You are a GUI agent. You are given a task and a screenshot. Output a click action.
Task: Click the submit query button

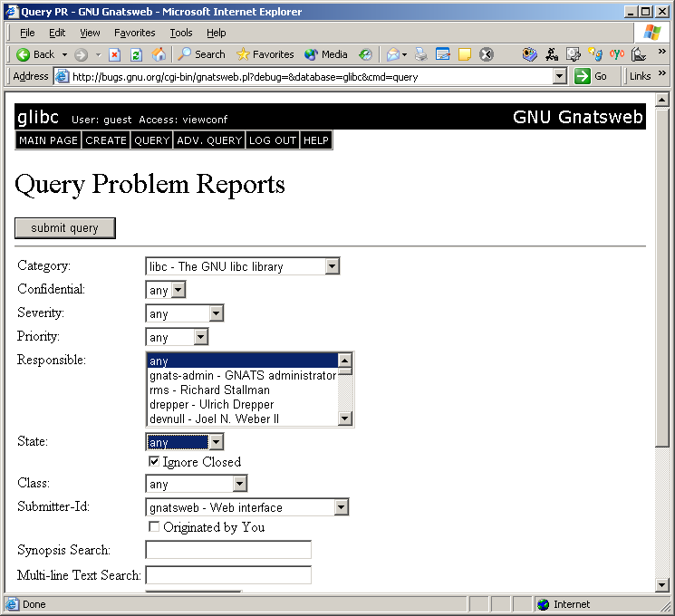tap(65, 227)
